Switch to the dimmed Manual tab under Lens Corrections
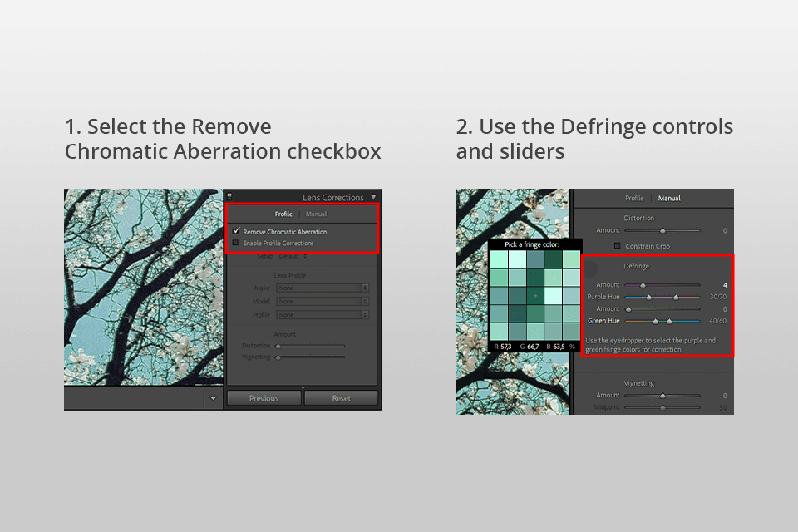This screenshot has width=798, height=532. 316,214
